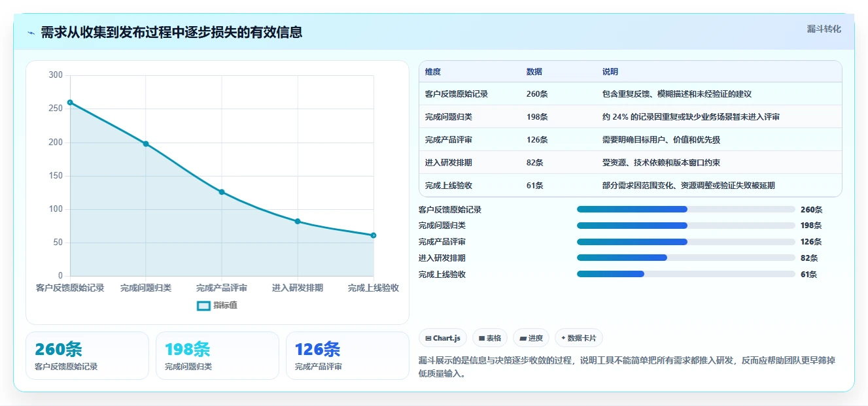
Task: Click the x-axis label 完成上线验收
Action: click(x=373, y=288)
